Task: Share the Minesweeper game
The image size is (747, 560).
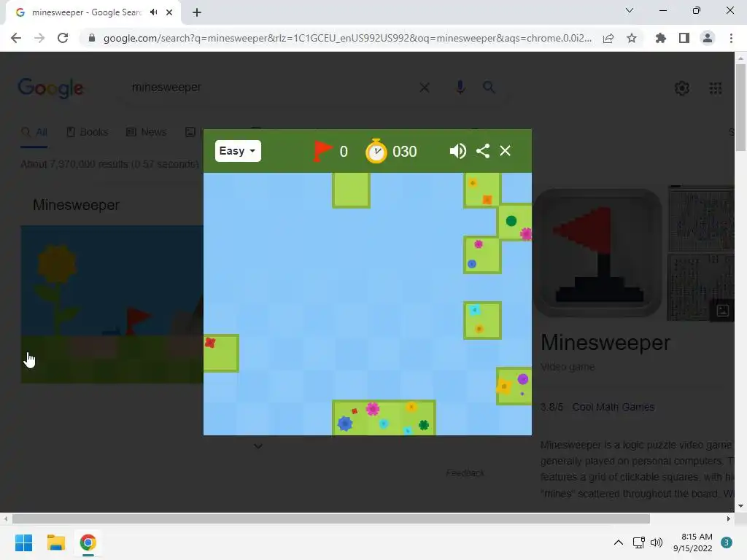Action: tap(483, 151)
